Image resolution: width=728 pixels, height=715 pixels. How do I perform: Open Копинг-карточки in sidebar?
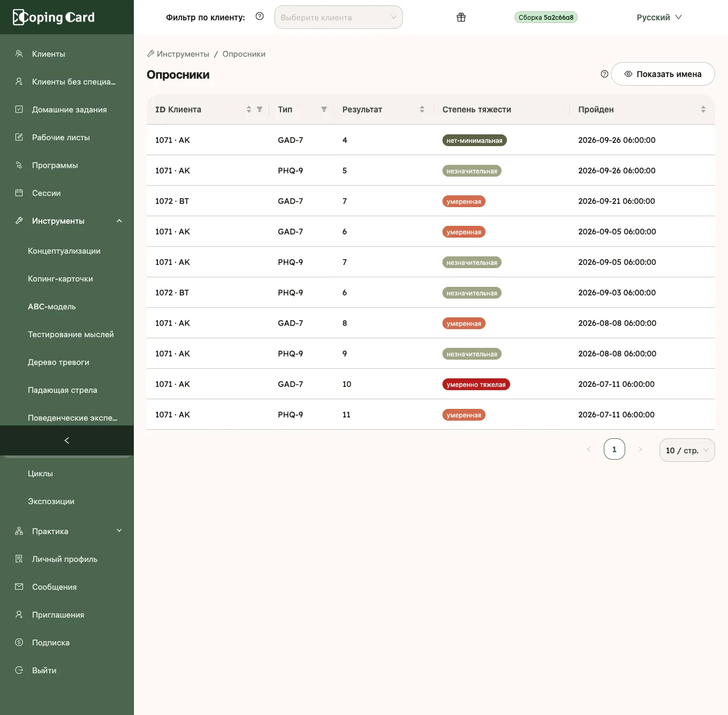(x=60, y=279)
